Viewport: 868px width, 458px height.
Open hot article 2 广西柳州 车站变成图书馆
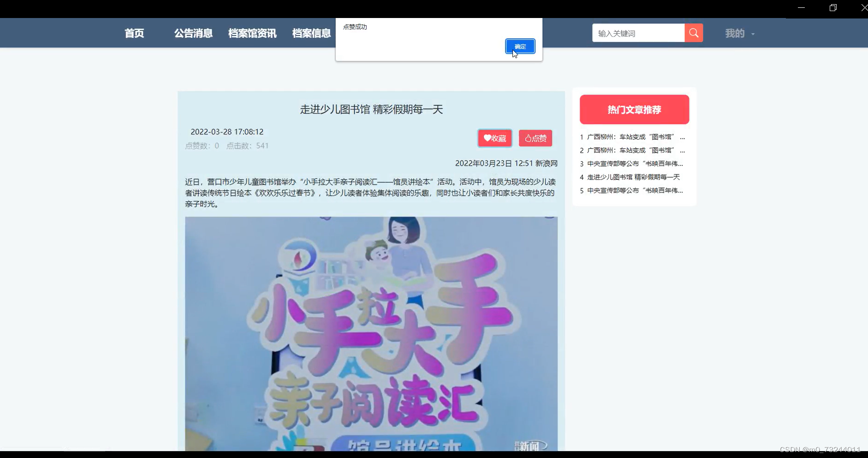click(632, 151)
